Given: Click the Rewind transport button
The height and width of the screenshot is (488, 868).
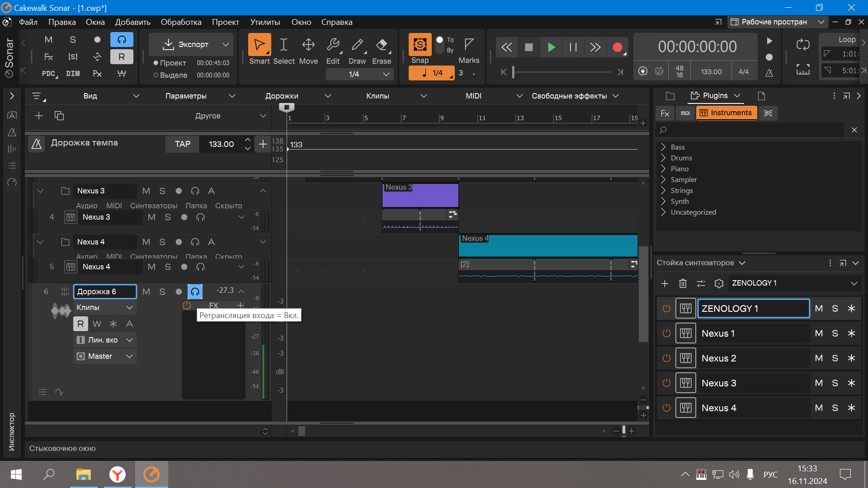Looking at the screenshot, I should pos(507,47).
